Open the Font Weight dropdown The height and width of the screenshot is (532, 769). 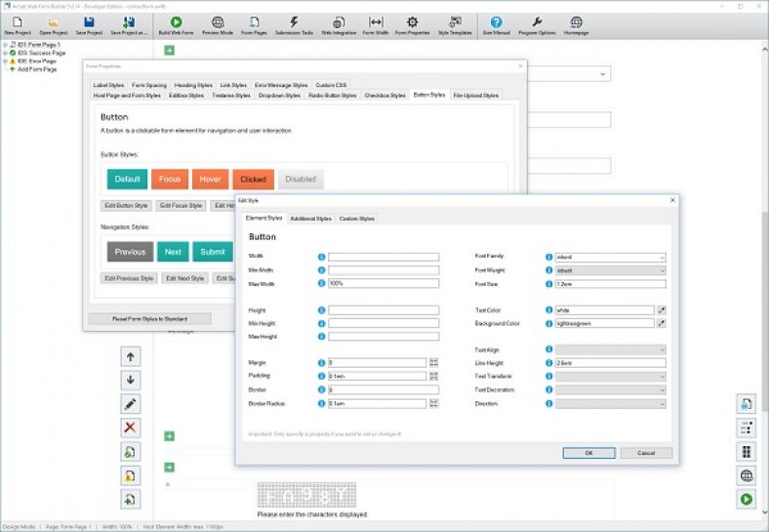click(611, 270)
